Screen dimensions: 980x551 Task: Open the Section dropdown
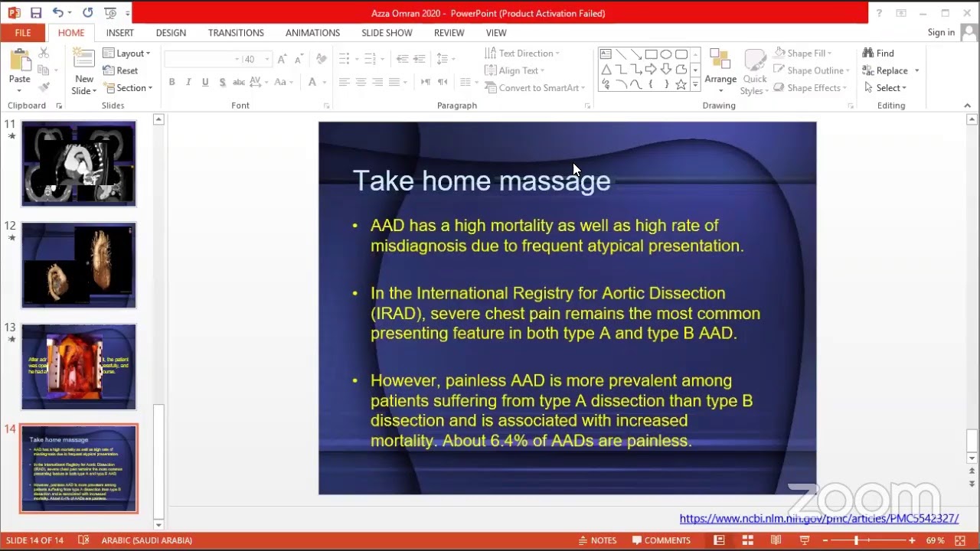tap(129, 88)
